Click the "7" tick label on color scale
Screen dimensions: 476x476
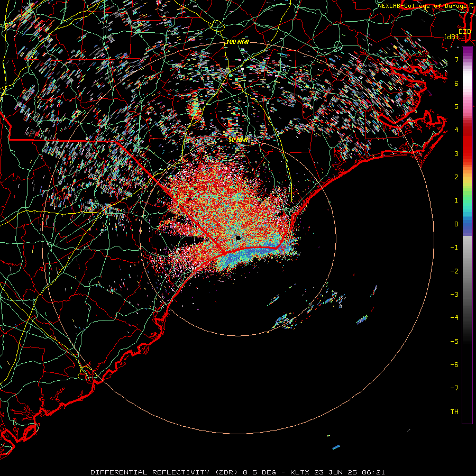point(456,59)
